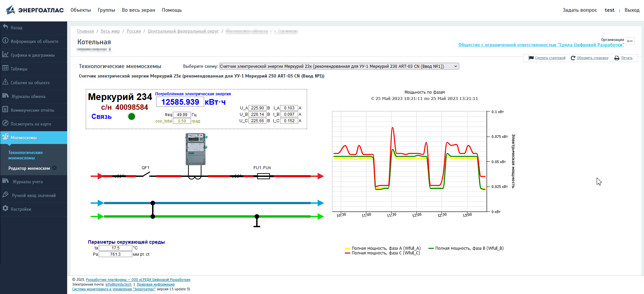Open the Выберите схему dropdown
This screenshot has width=644, height=294.
tap(339, 66)
